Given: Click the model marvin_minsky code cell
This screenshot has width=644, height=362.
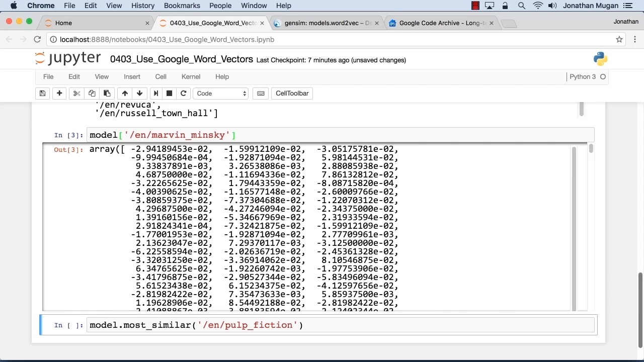Looking at the screenshot, I should pos(341,135).
